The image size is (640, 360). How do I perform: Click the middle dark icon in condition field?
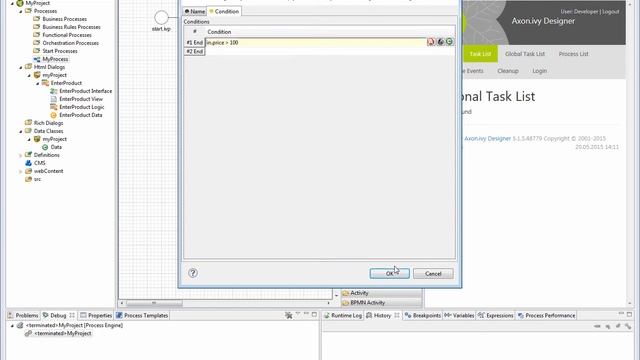(x=440, y=42)
